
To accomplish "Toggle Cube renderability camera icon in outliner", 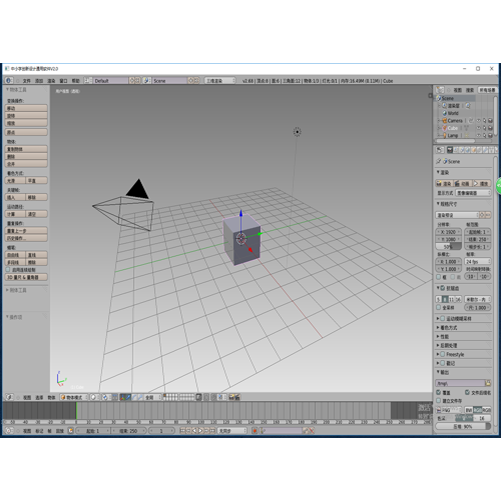I will (490, 128).
